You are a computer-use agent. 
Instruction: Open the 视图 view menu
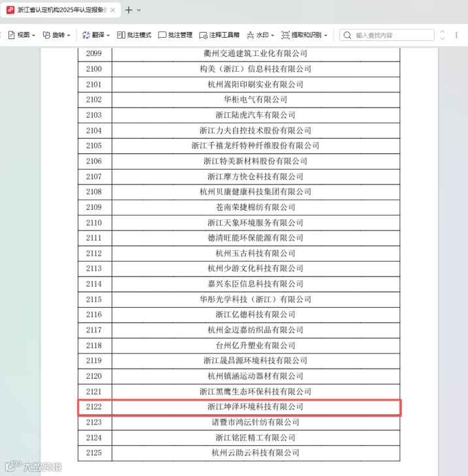click(x=22, y=35)
